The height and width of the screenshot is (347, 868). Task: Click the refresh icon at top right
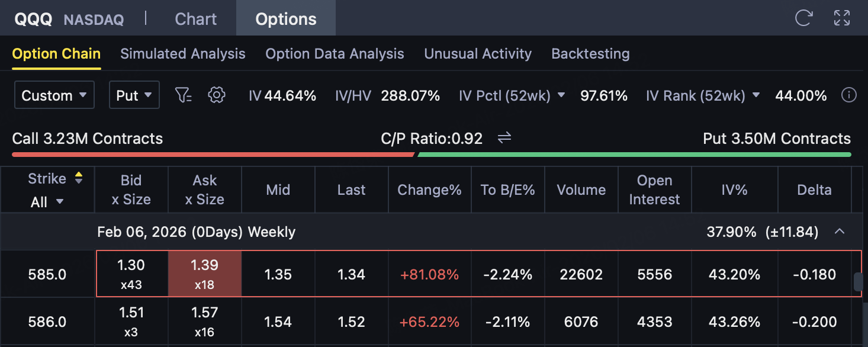pyautogui.click(x=803, y=18)
